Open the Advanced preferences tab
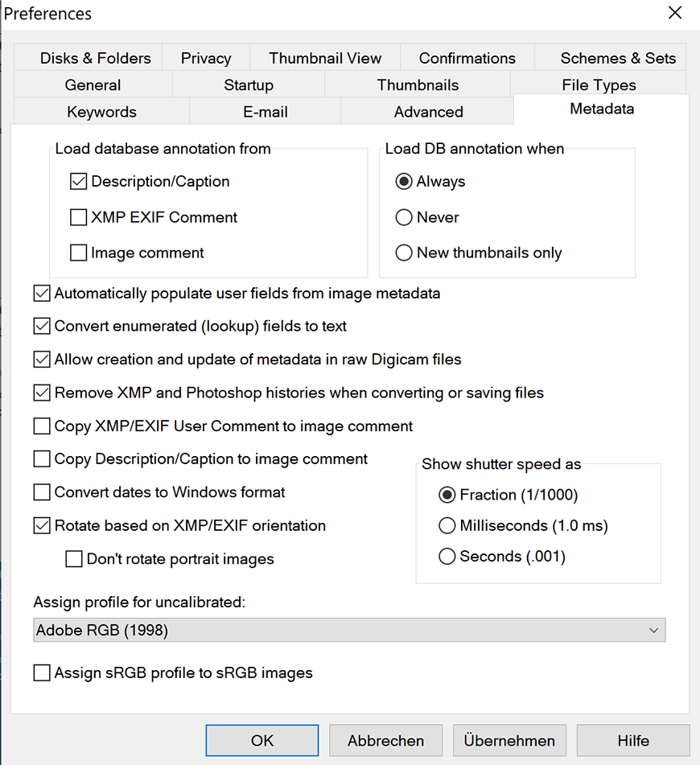 coord(428,112)
